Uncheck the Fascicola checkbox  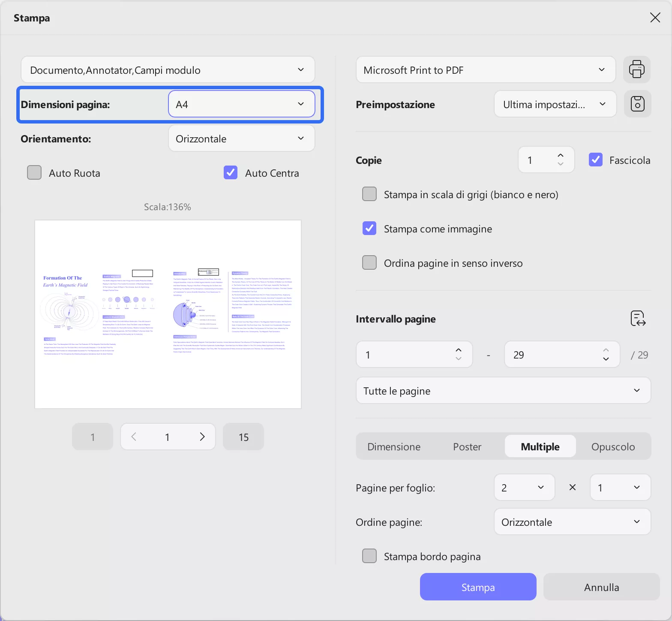596,160
